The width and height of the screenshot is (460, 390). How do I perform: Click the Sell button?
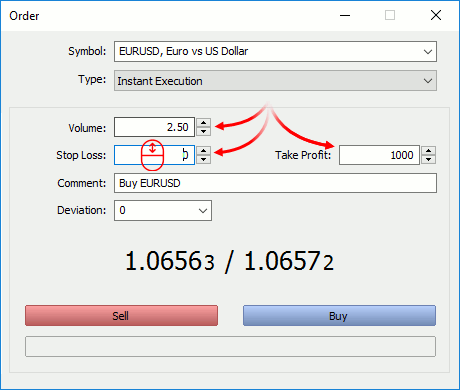pos(121,315)
